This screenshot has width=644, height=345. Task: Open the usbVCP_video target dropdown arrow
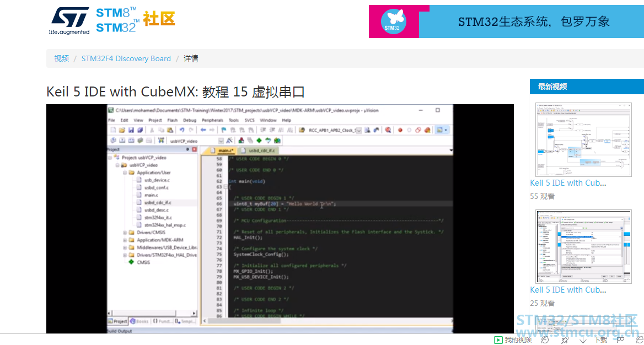[221, 141]
